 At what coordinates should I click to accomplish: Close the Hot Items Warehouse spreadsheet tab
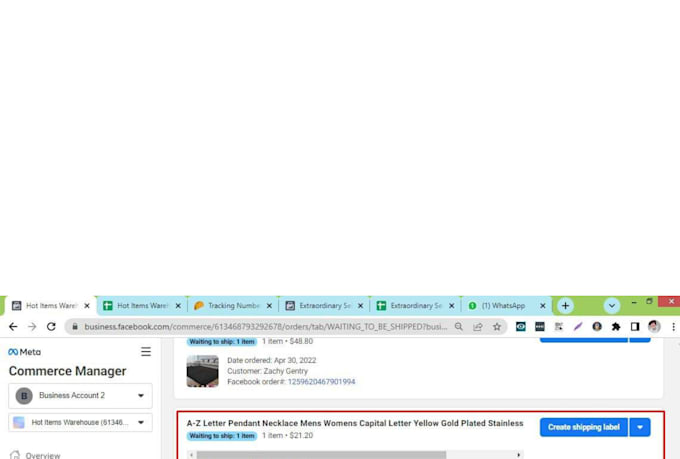[178, 306]
